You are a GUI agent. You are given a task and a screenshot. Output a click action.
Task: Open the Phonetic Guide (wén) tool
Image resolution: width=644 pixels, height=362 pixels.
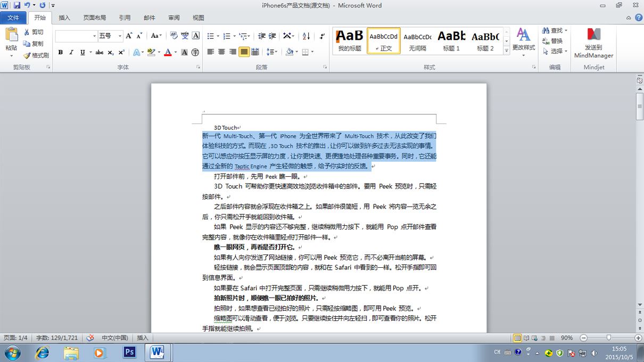click(185, 36)
